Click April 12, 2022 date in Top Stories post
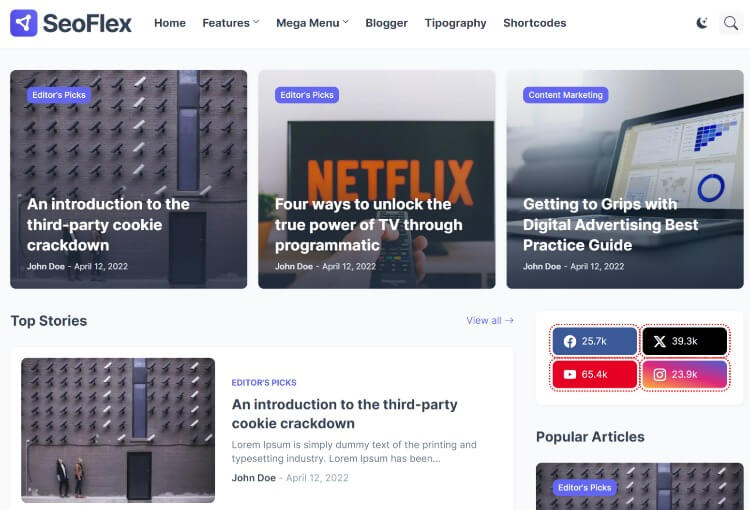Screen dimensions: 750x510 [x=317, y=478]
